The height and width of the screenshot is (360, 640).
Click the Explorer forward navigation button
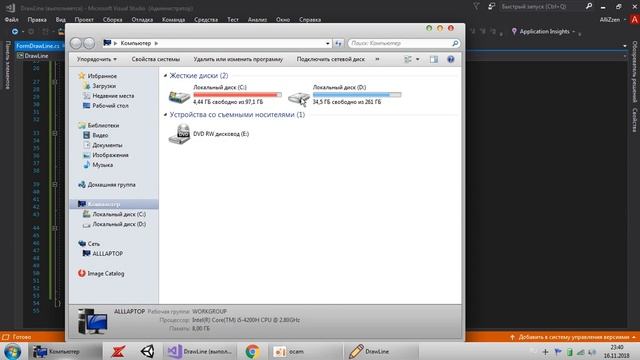[x=89, y=43]
